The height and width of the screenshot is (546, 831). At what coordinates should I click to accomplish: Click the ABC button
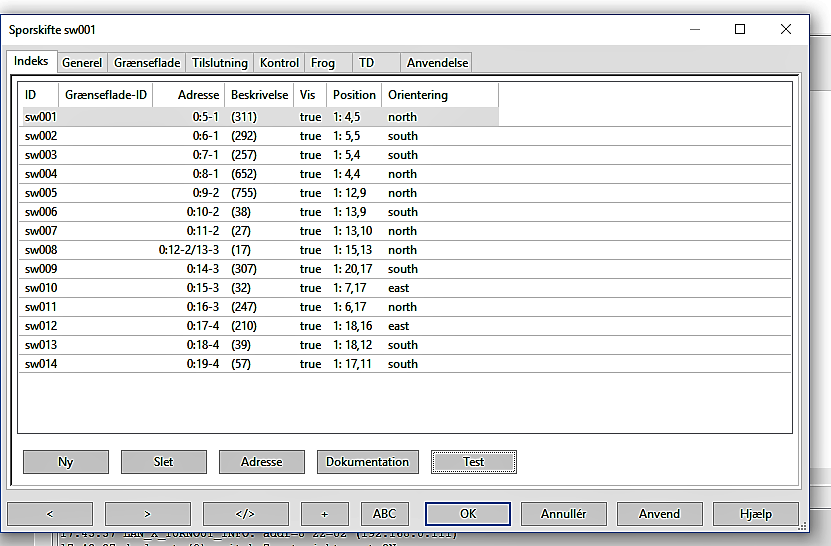tap(385, 514)
